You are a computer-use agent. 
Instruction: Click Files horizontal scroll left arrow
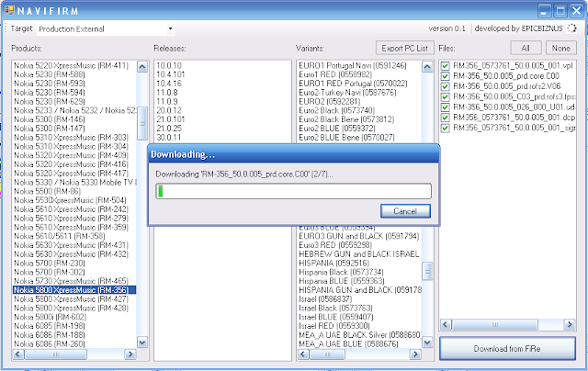click(x=446, y=324)
